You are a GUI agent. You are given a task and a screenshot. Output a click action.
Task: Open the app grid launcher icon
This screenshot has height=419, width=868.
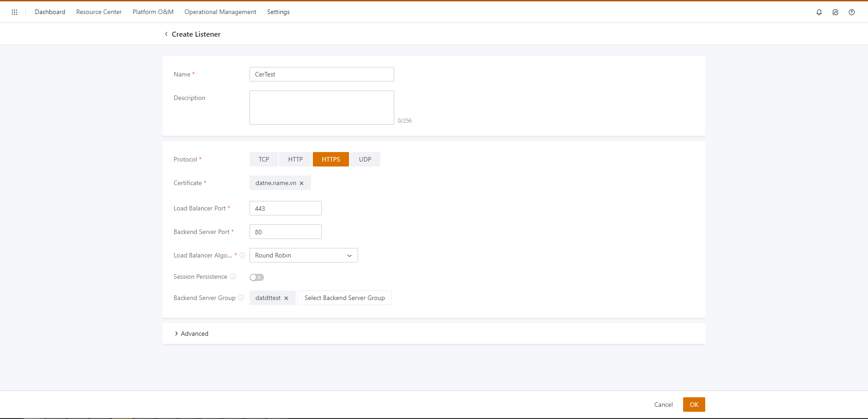click(x=14, y=12)
